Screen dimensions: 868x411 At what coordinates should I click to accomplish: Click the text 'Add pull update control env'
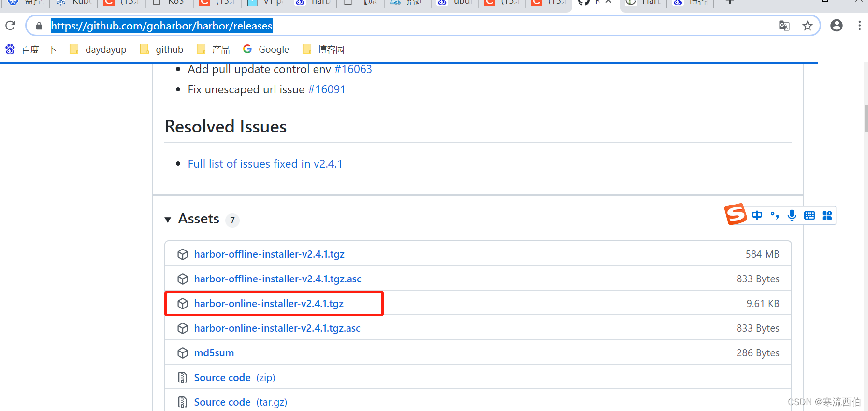[260, 69]
